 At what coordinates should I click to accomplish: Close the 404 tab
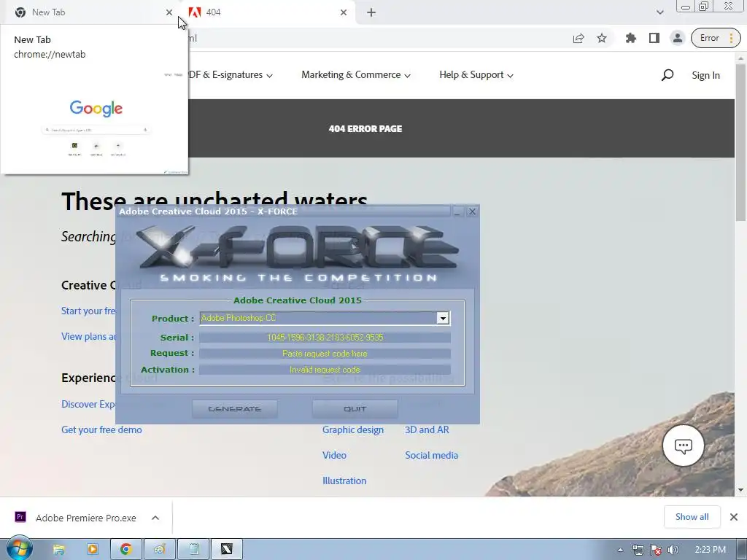point(344,12)
